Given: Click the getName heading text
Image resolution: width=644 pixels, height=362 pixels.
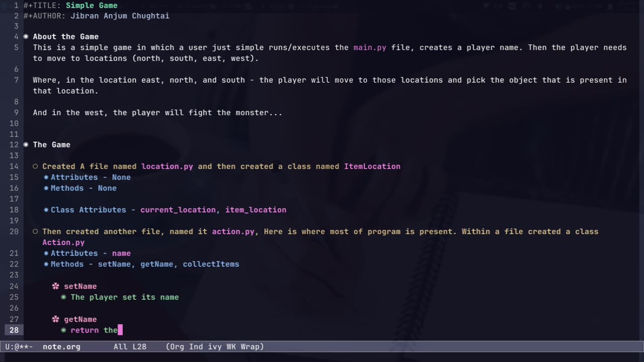Looking at the screenshot, I should 80,319.
